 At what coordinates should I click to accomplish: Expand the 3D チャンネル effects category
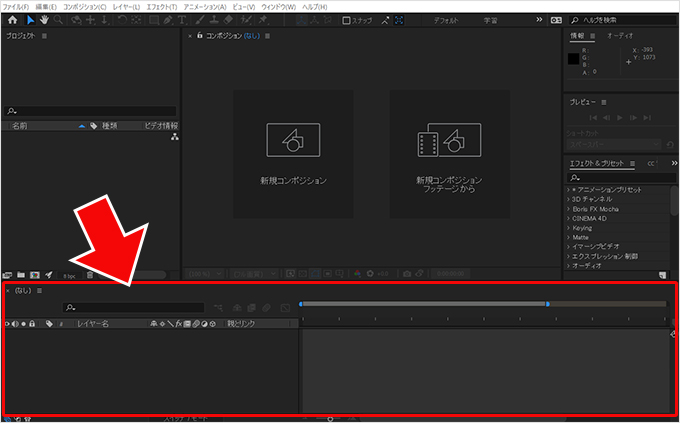click(x=591, y=199)
